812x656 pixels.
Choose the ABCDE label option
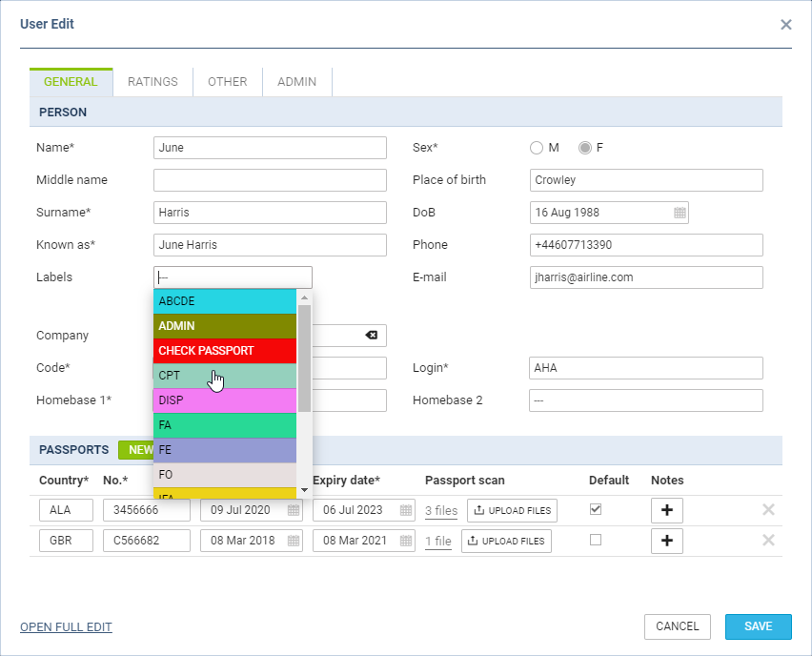click(x=225, y=301)
